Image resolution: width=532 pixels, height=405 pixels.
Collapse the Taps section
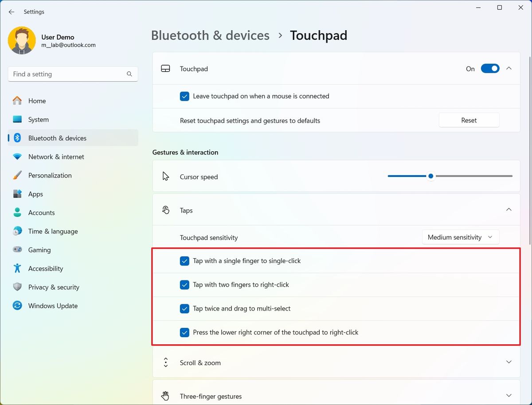coord(509,209)
